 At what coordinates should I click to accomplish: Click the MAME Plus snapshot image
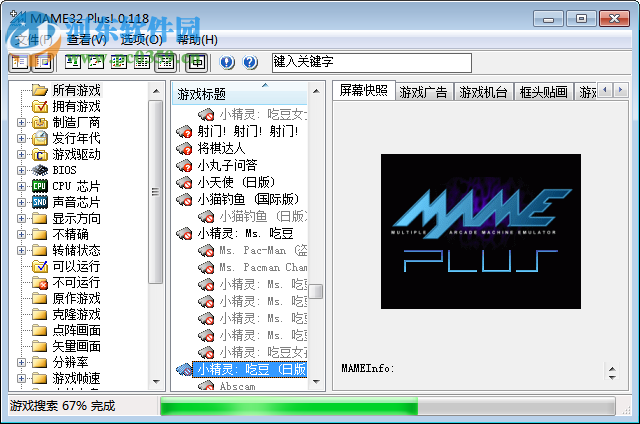pyautogui.click(x=481, y=231)
